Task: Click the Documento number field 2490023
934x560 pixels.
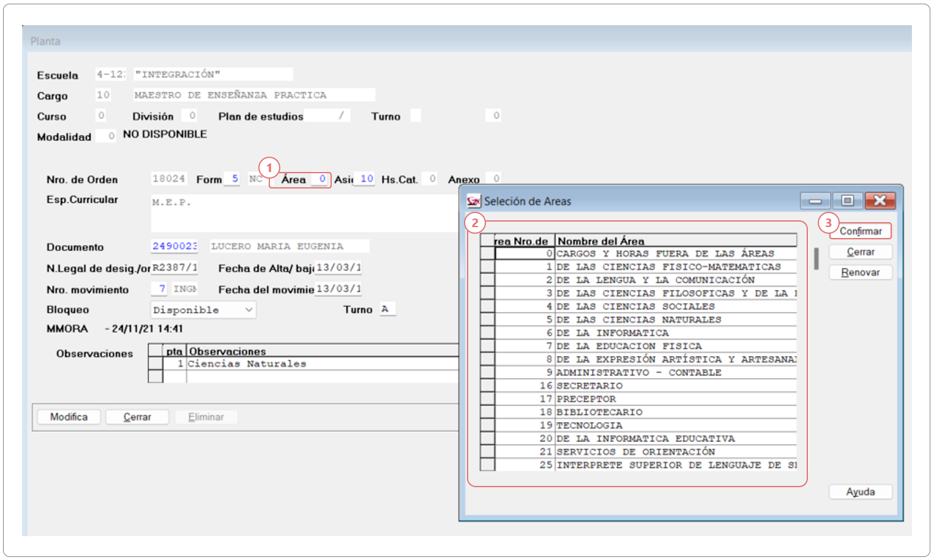Action: pos(174,246)
